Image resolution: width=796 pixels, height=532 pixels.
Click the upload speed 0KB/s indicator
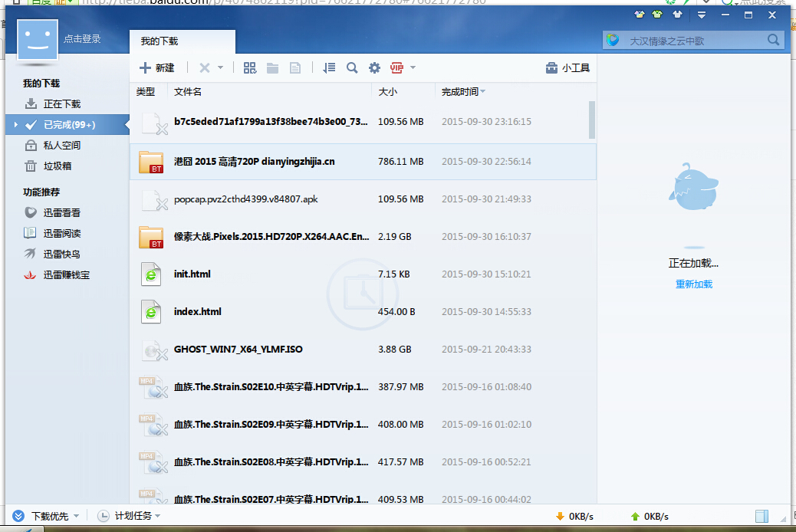[x=650, y=516]
